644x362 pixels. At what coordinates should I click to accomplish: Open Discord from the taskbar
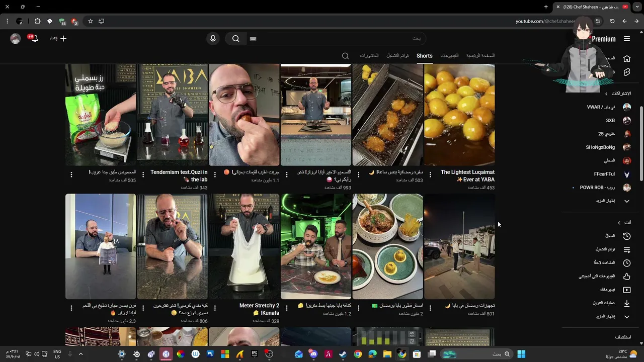[x=313, y=354]
